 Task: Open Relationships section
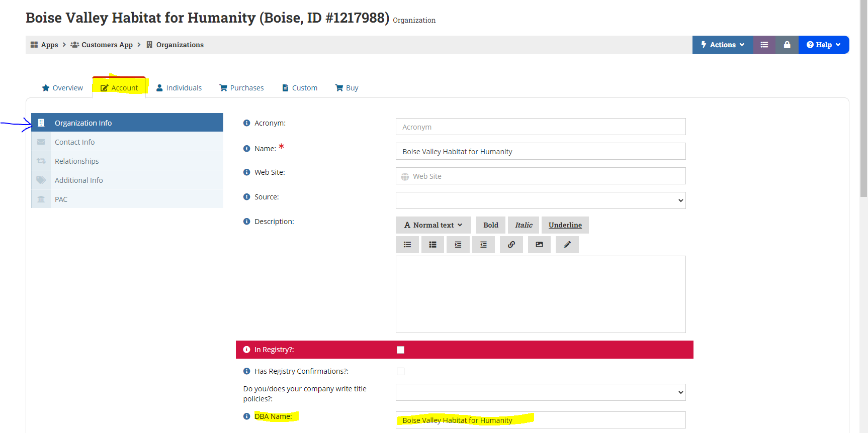(x=127, y=161)
